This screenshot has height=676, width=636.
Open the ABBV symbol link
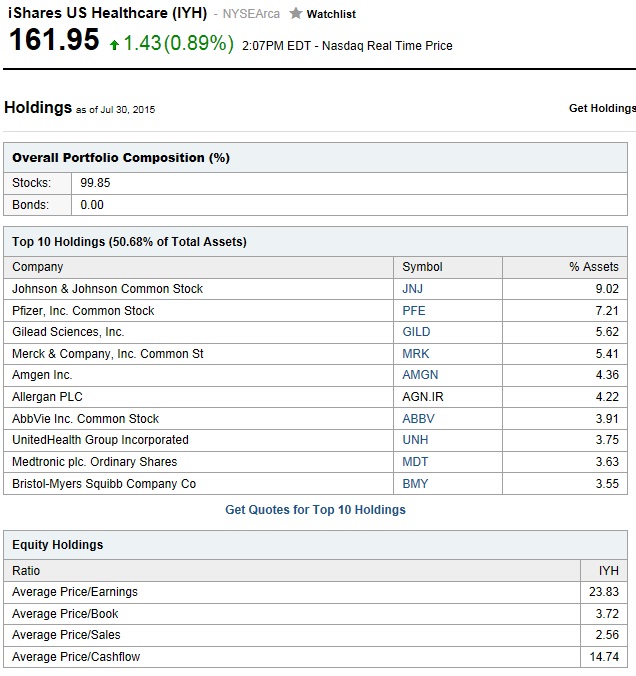point(418,419)
